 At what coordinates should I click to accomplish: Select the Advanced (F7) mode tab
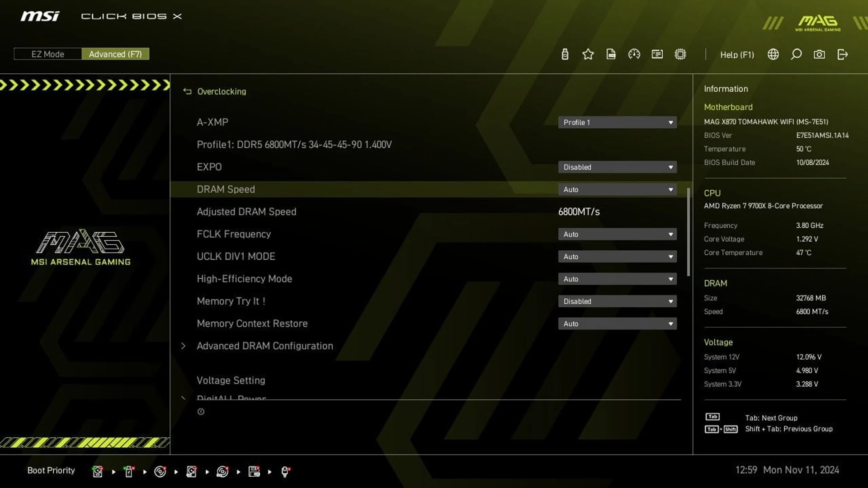(x=115, y=54)
